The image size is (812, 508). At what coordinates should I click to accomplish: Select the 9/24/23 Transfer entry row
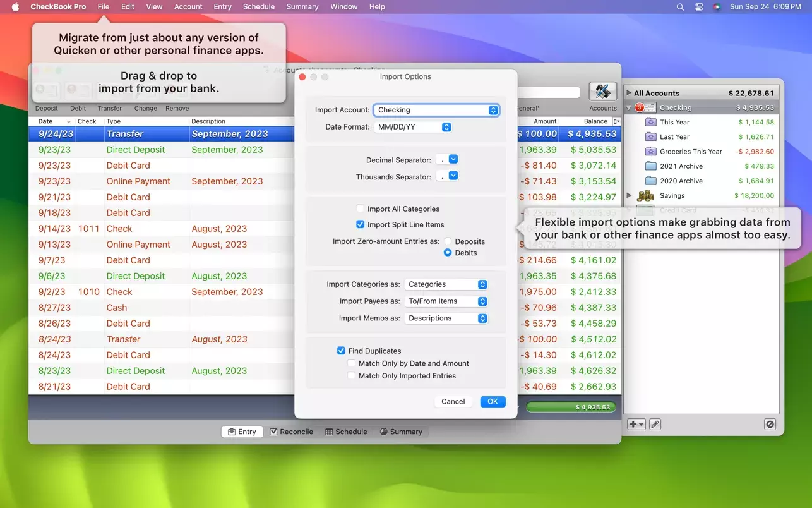coord(161,134)
